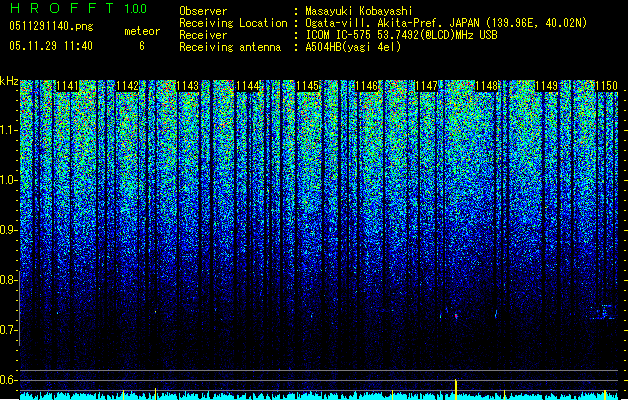
Task: Select the antenna text A504HB(yagi 4el)
Action: click(353, 47)
